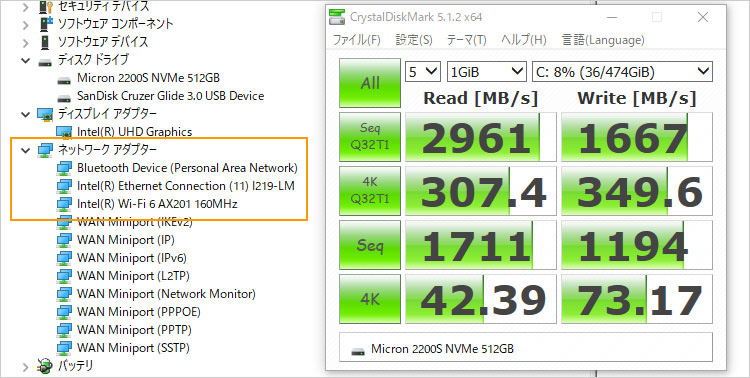
Task: Run all benchmarks with the All button
Action: coord(370,83)
